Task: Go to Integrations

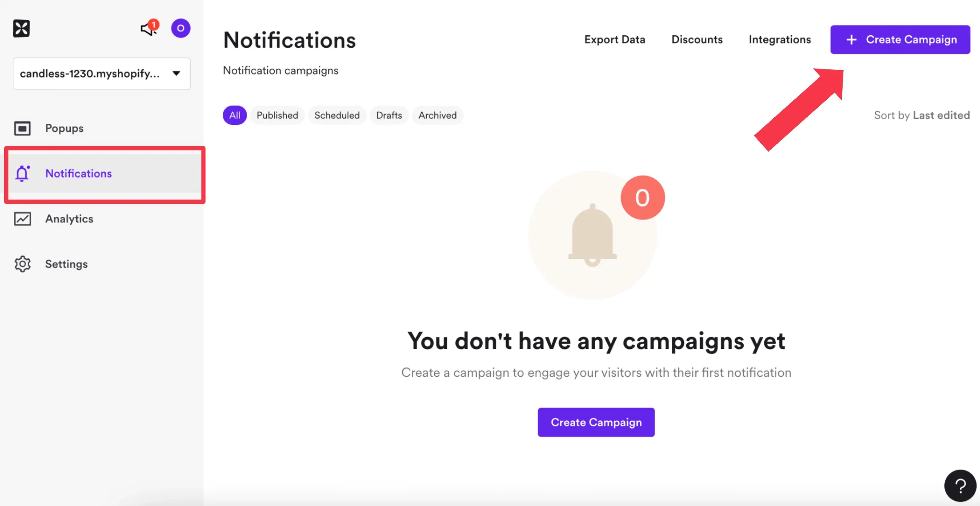Action: pos(780,39)
